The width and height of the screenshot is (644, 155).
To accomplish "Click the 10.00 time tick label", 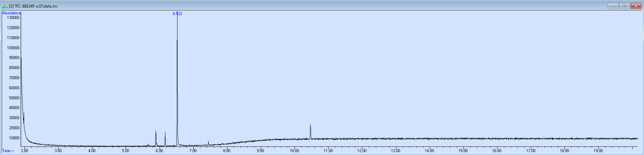I will 294,151.
